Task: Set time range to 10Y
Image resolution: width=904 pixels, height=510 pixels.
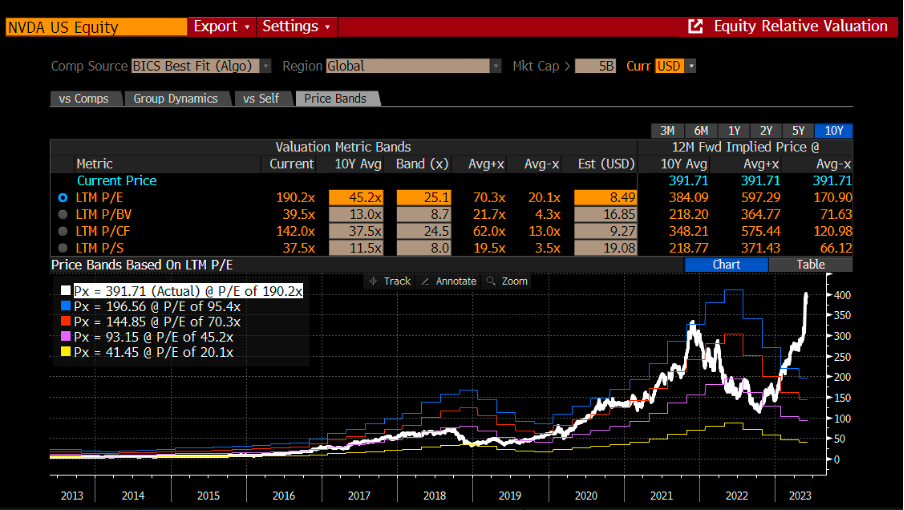Action: (x=834, y=131)
